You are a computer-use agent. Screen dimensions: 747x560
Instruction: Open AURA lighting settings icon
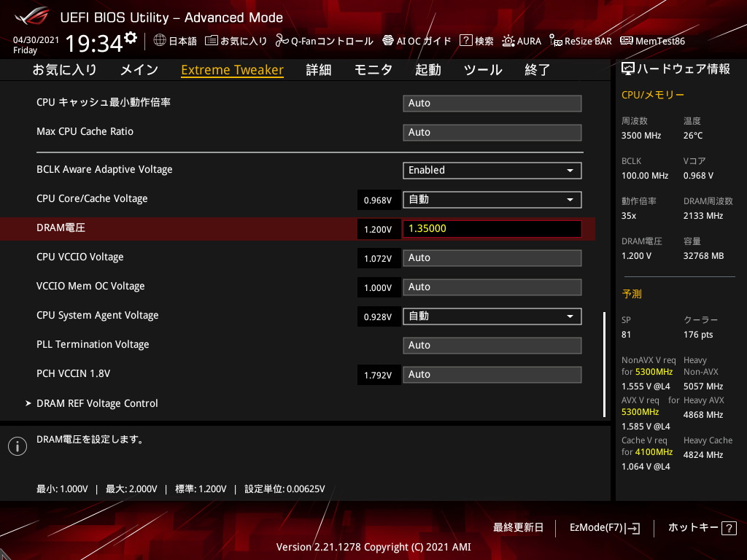[x=508, y=41]
